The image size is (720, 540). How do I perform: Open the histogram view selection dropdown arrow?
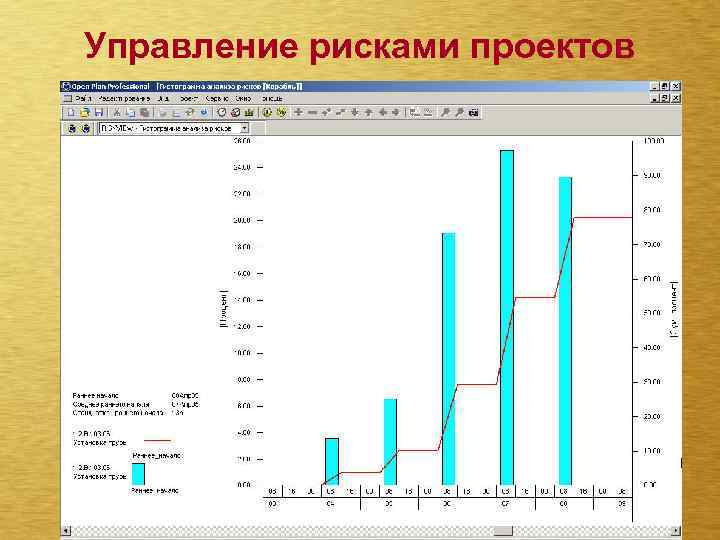pyautogui.click(x=245, y=129)
